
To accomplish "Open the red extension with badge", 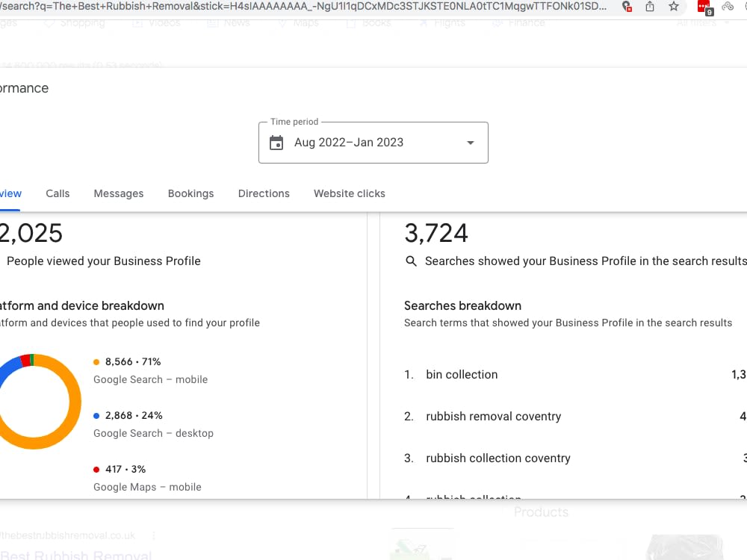I will pos(704,7).
